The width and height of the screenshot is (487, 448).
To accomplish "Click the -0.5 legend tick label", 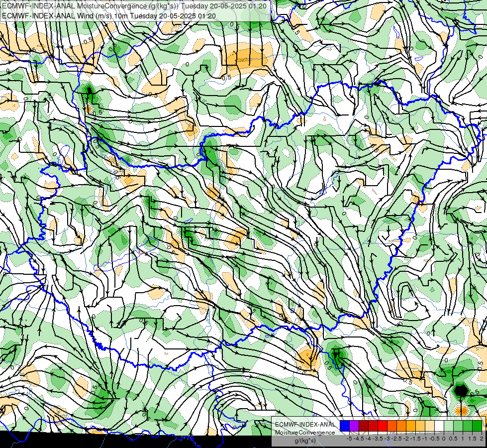I will click(x=434, y=439).
